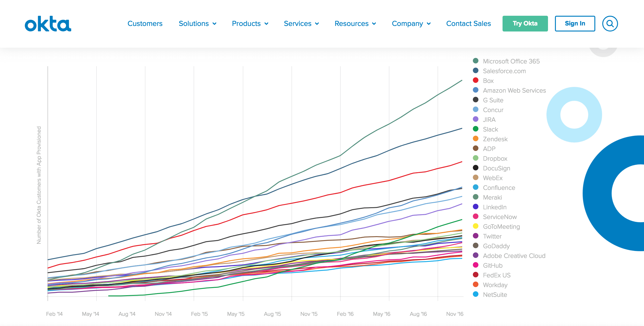Click the Amazon Web Services color dot
The width and height of the screenshot is (644, 326).
(475, 90)
